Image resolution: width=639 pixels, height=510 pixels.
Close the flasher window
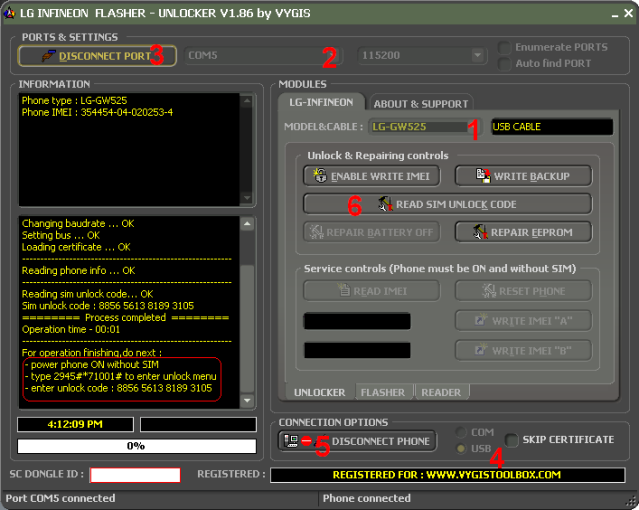point(628,13)
